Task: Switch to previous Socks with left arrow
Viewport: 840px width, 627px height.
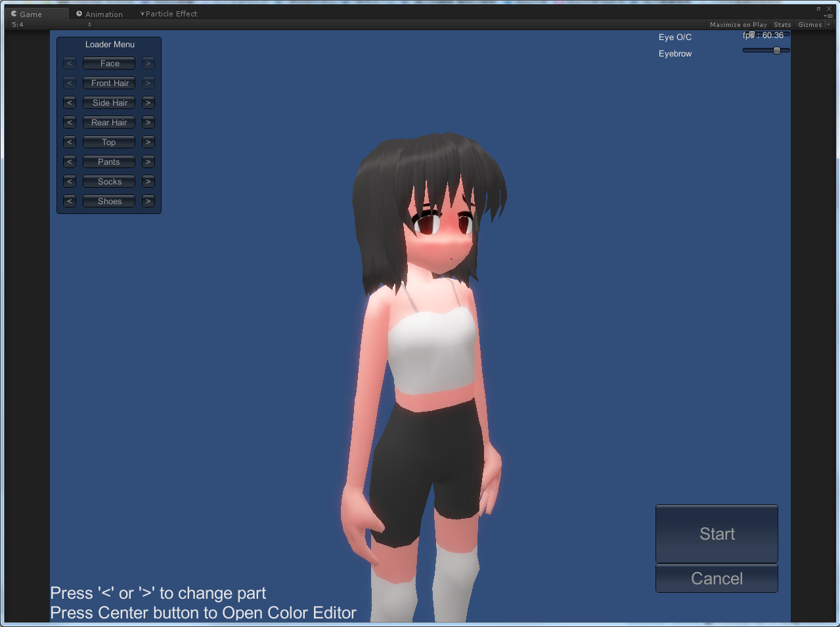Action: point(70,182)
